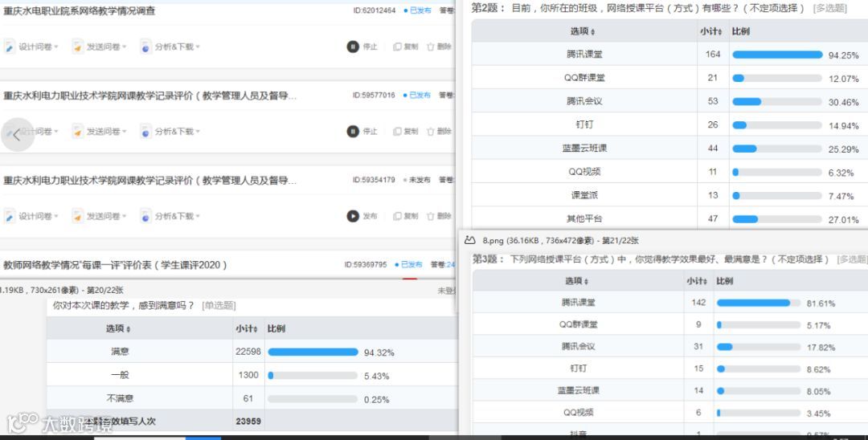This screenshot has width=868, height=440.
Task: Expand 分析&下载 menu for survey ID 62012464
Action: [x=170, y=47]
